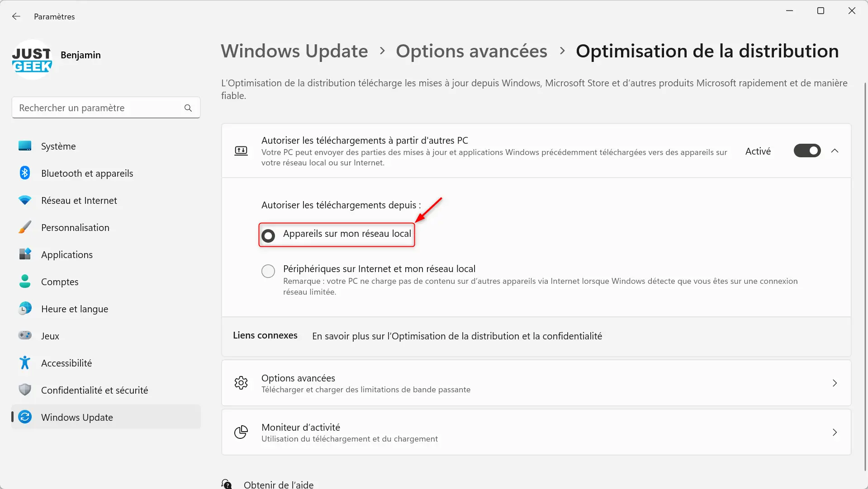Select the Confidentialité et sécurité shield icon

[x=25, y=390]
